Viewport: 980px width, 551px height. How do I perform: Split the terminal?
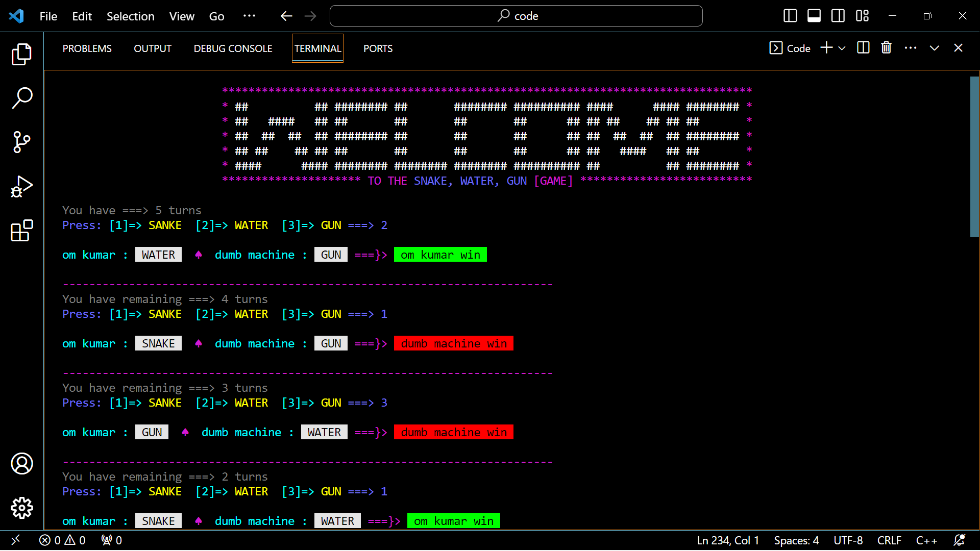(863, 48)
